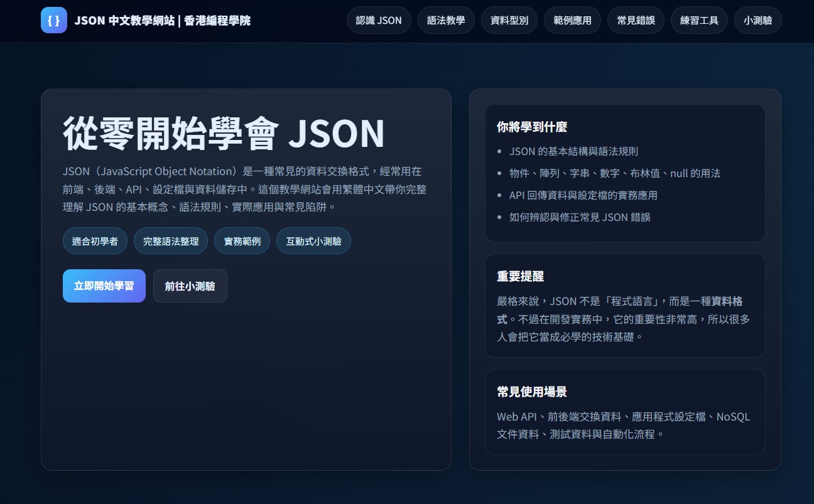Viewport: 814px width, 504px height.
Task: Click the 前往小測驗 button
Action: point(190,286)
